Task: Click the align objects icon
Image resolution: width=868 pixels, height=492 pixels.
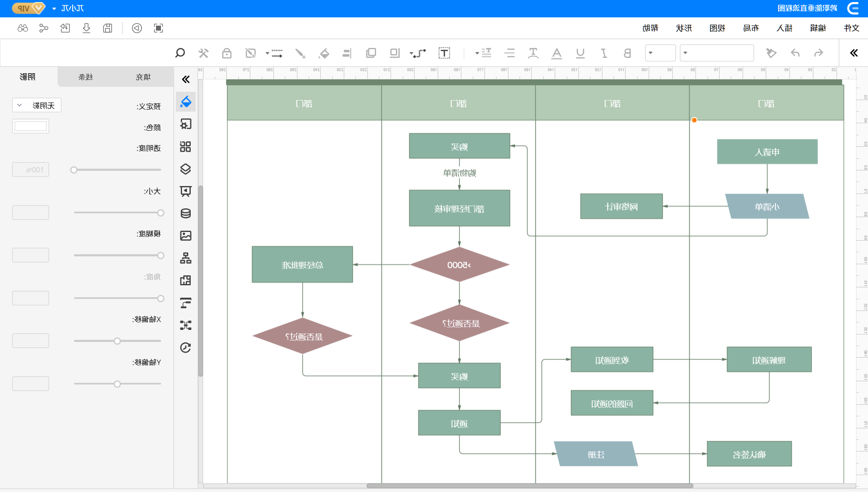Action: (347, 53)
